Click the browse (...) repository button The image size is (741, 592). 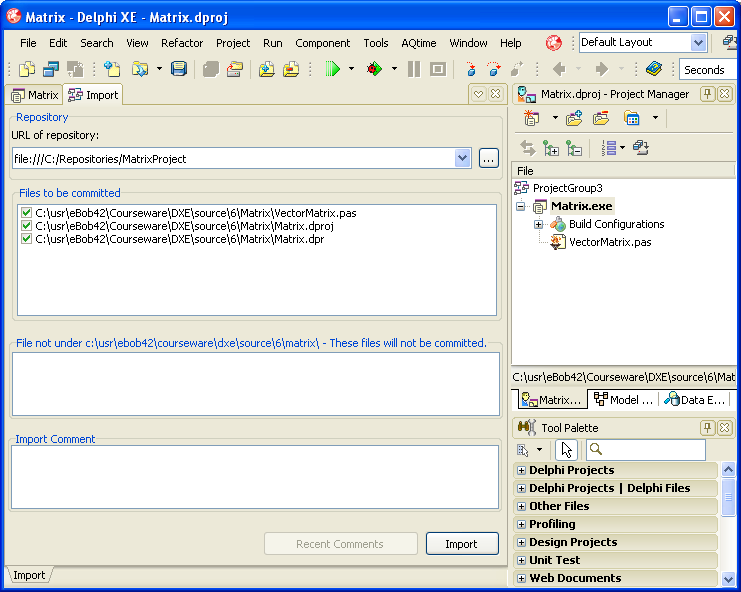coord(489,158)
